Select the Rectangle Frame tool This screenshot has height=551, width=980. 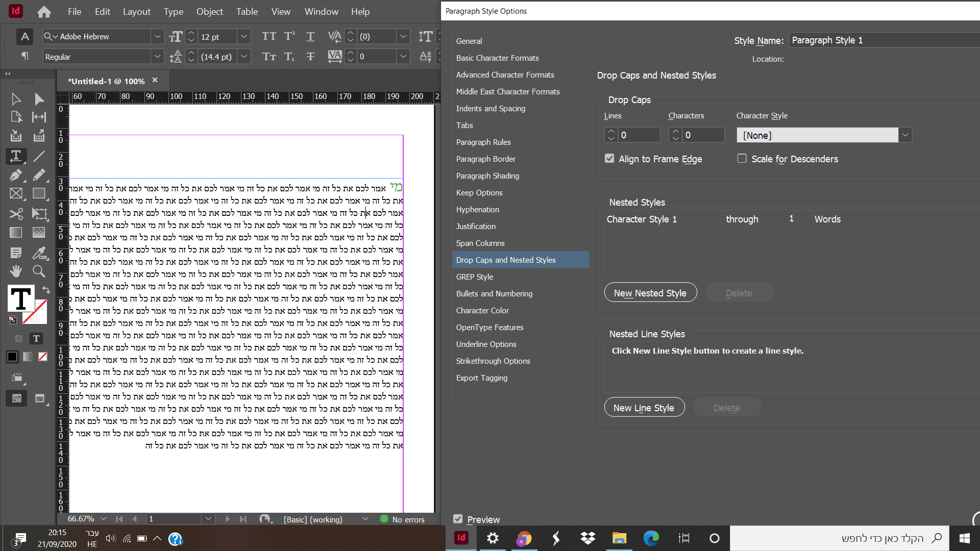click(x=16, y=194)
